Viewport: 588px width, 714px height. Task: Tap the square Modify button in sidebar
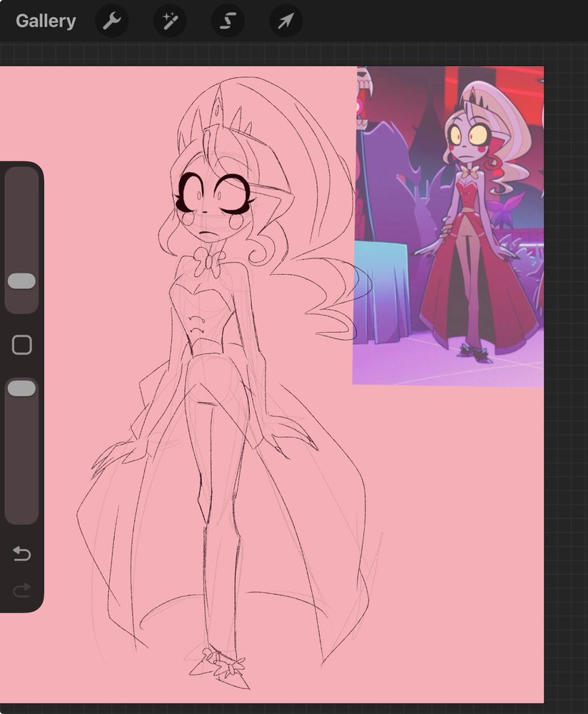coord(22,345)
